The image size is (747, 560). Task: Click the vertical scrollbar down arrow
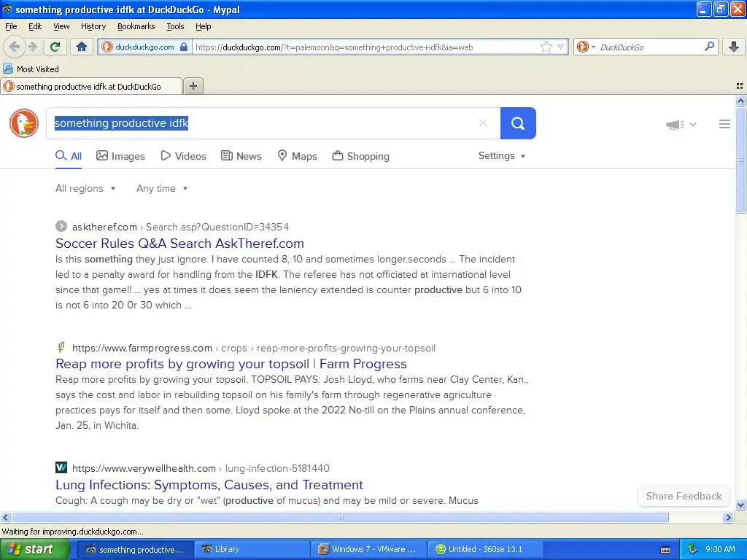point(741,505)
